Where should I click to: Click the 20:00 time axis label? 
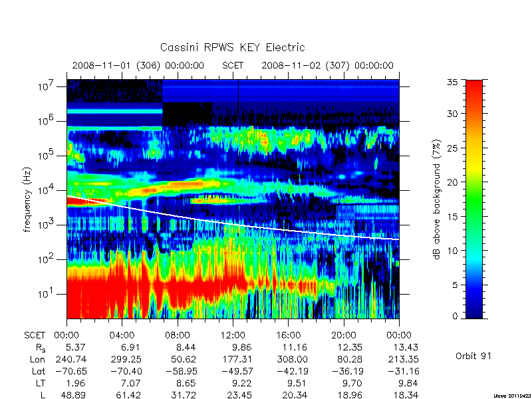pyautogui.click(x=344, y=335)
